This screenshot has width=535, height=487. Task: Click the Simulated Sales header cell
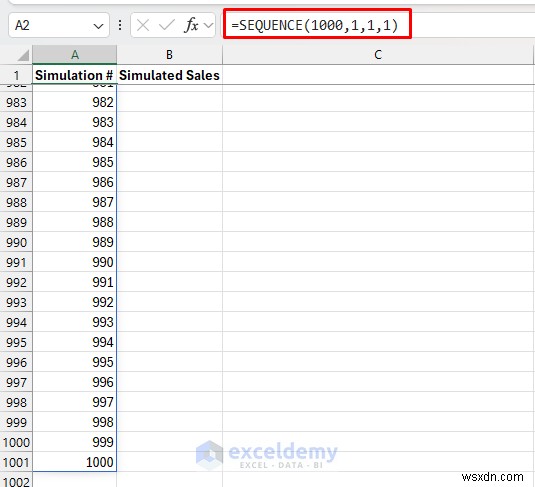[x=169, y=75]
